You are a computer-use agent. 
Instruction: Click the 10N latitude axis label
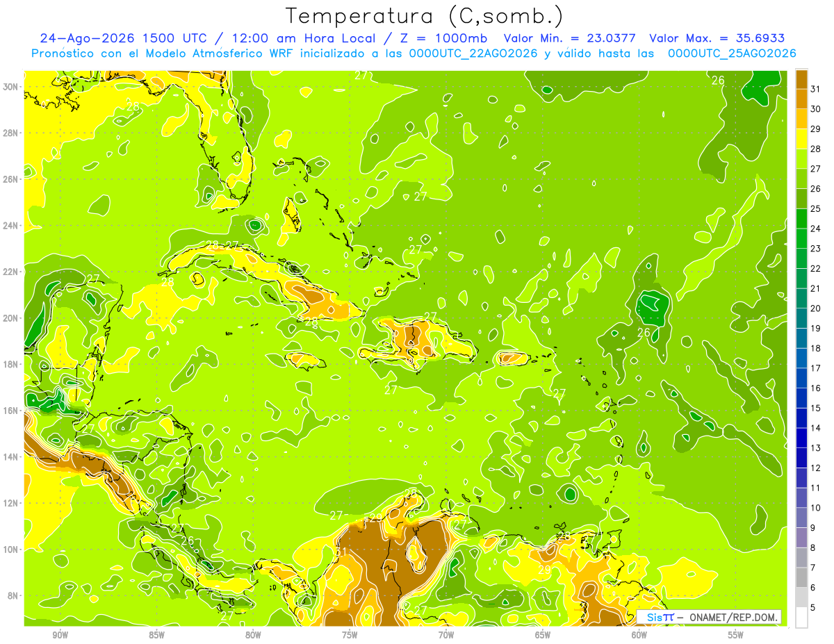(x=11, y=549)
